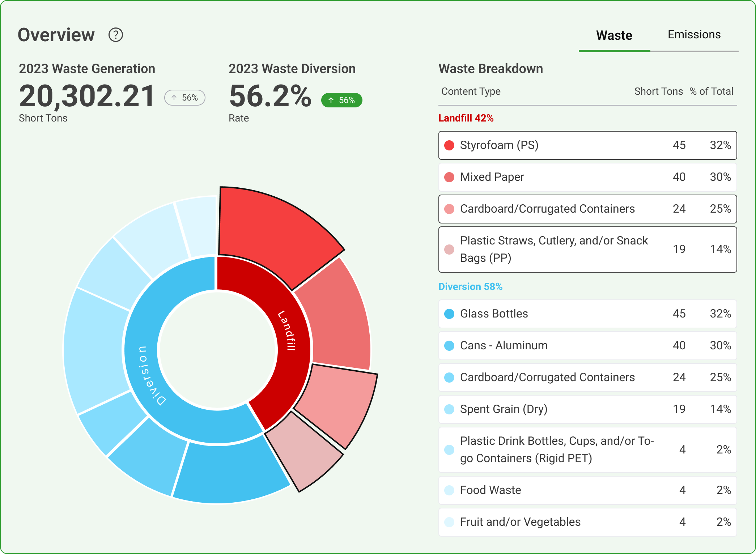Click the Plastic Drink Bottles (Rigid PET) row
This screenshot has height=554, width=756.
(587, 450)
